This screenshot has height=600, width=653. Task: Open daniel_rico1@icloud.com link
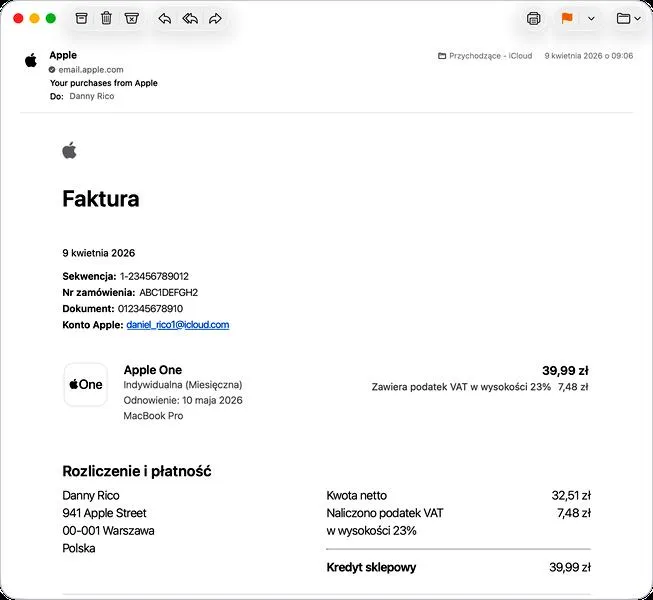178,325
